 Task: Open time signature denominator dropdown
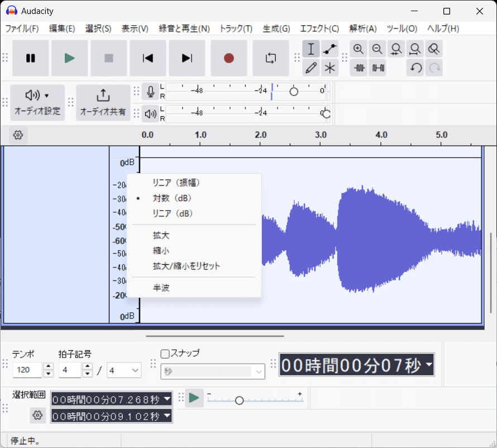124,370
